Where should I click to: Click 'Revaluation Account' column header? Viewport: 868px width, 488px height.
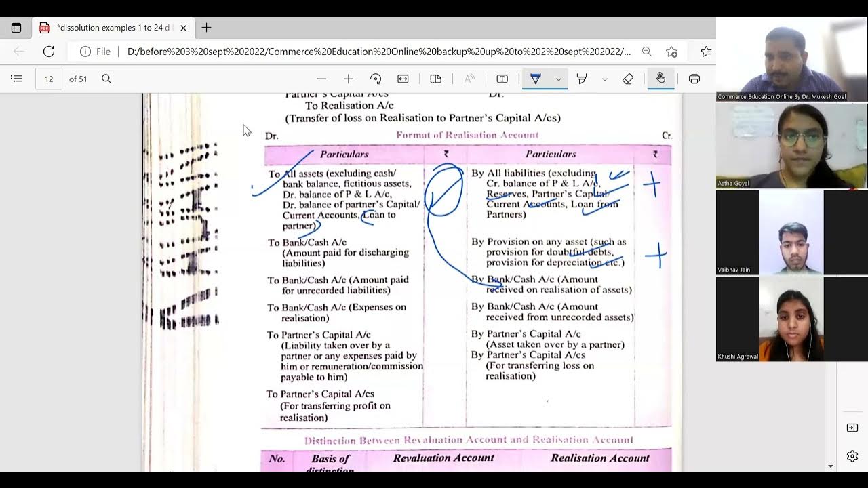(x=443, y=457)
